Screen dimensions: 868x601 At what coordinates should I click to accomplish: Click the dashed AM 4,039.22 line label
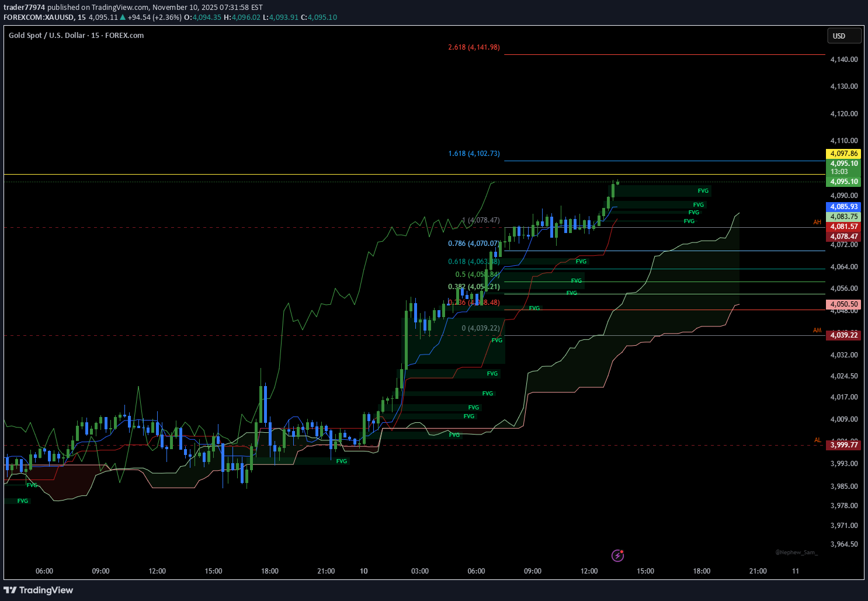click(x=843, y=335)
